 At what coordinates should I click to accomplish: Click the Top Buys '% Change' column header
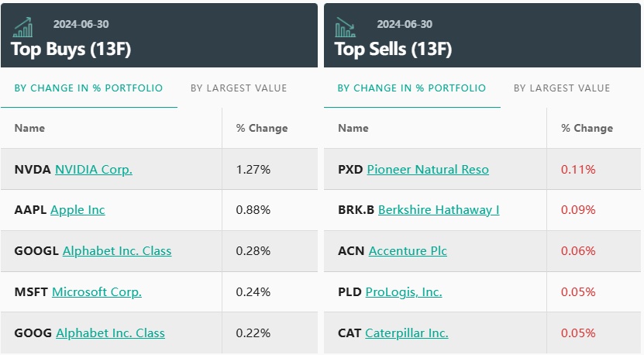pyautogui.click(x=262, y=128)
